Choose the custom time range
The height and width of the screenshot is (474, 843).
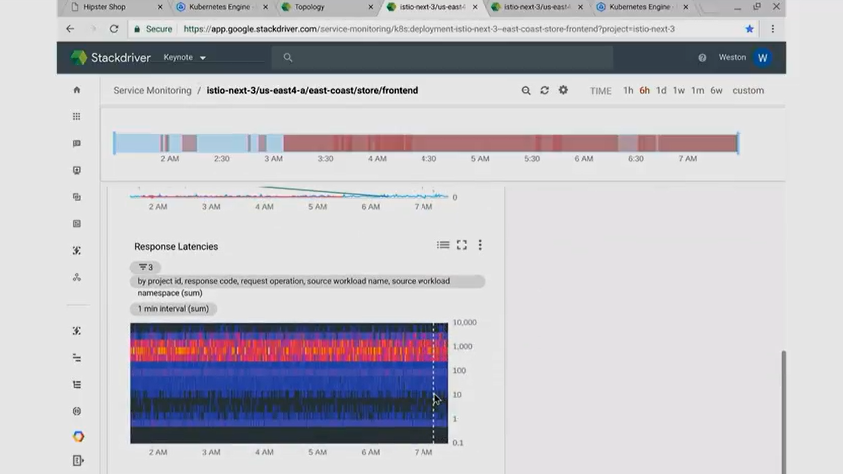click(x=748, y=91)
